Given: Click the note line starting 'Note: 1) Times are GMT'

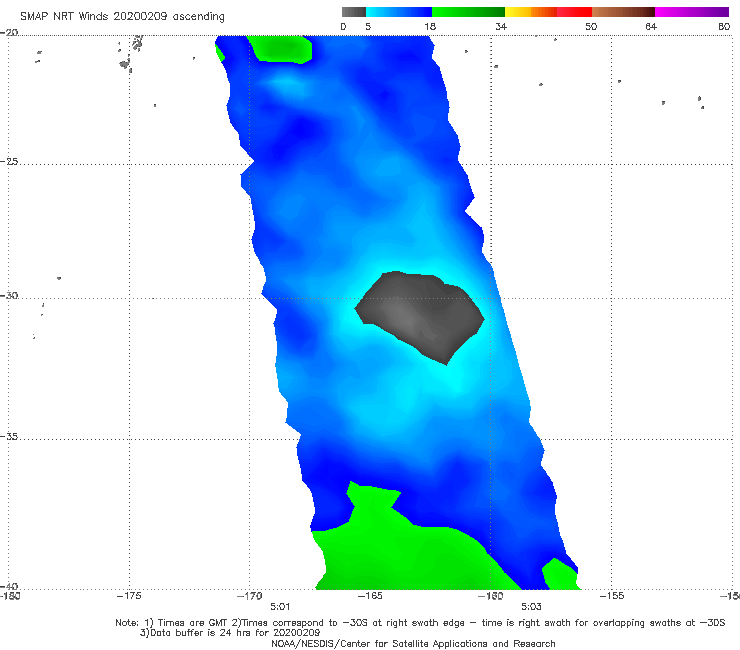Looking at the screenshot, I should point(420,623).
